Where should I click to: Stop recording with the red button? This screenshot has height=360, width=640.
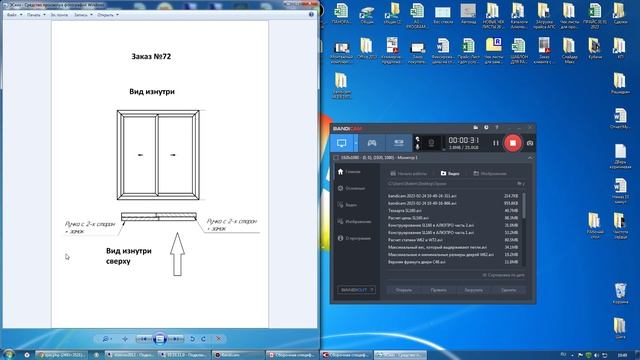(x=513, y=143)
